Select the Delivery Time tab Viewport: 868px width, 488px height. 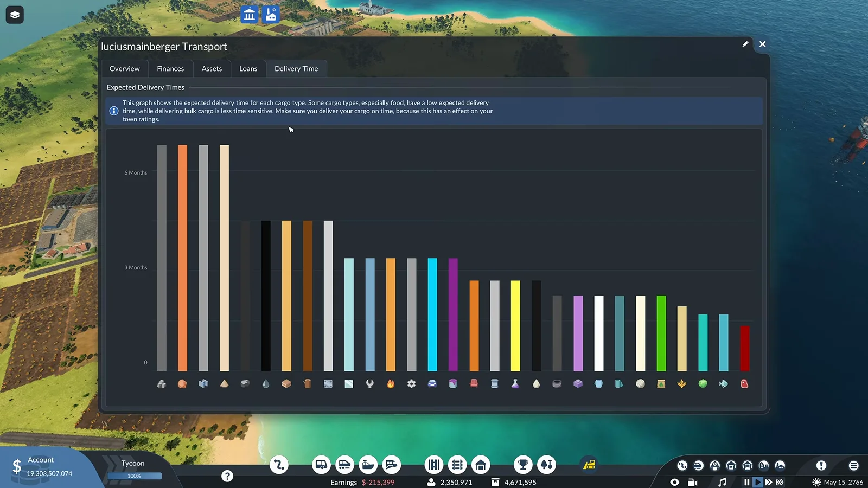click(296, 69)
